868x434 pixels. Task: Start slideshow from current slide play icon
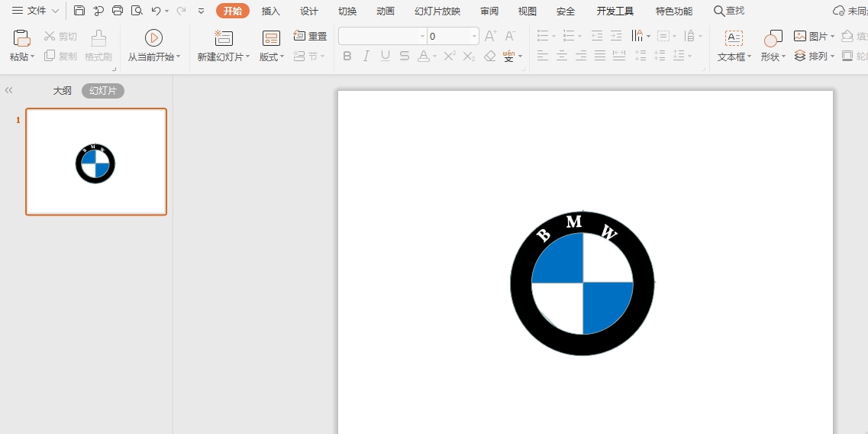(153, 37)
